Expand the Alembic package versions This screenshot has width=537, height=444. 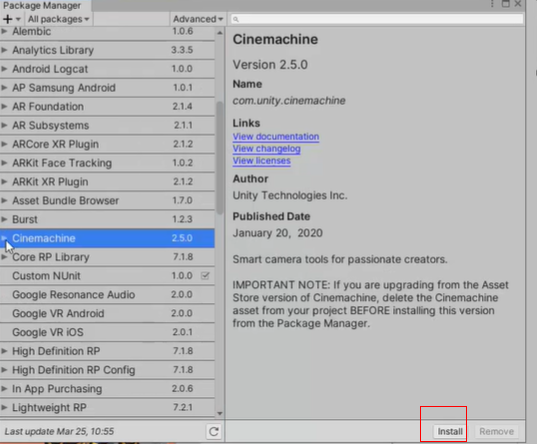click(4, 31)
